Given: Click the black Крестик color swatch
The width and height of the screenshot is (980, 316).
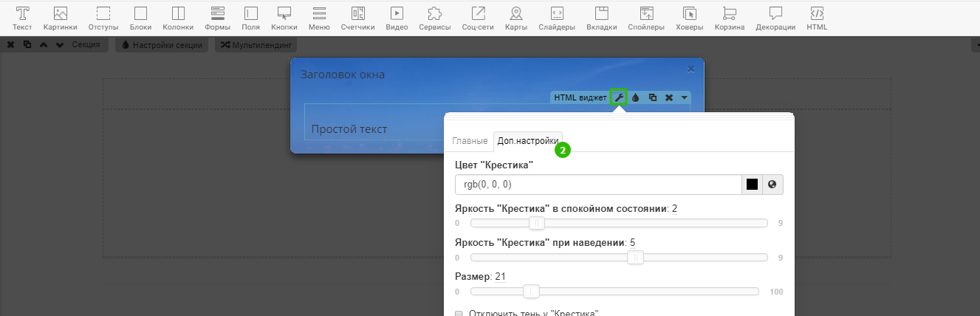Looking at the screenshot, I should point(753,185).
